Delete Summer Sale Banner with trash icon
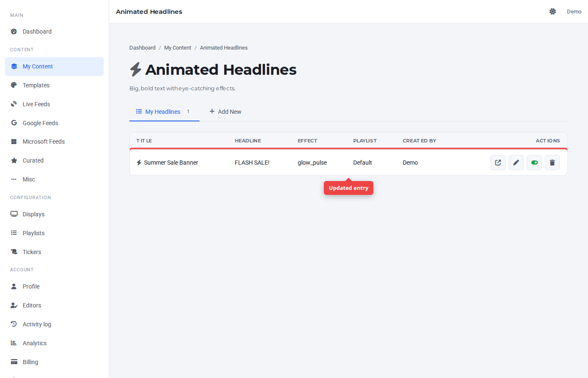 [x=552, y=163]
